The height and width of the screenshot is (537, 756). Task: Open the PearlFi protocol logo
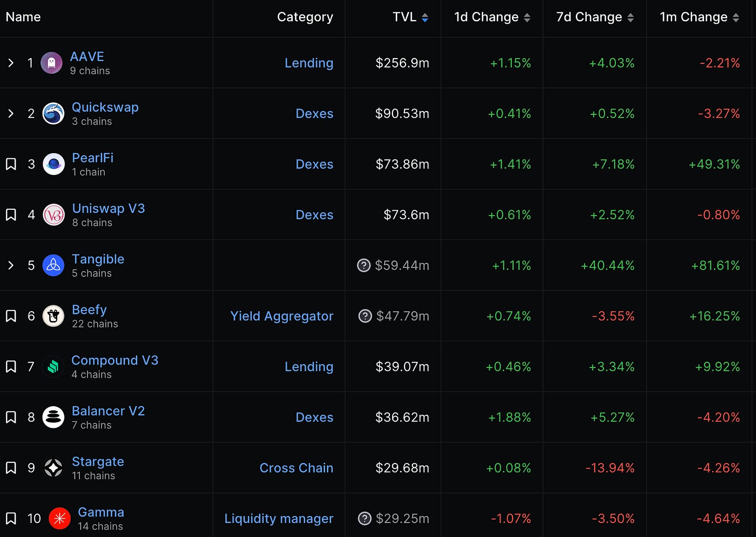coord(53,164)
